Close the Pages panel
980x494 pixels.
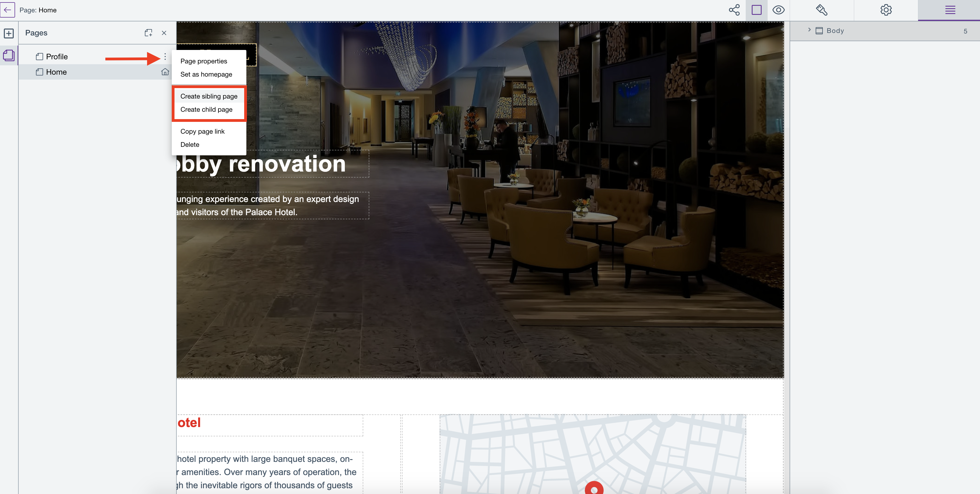point(164,33)
